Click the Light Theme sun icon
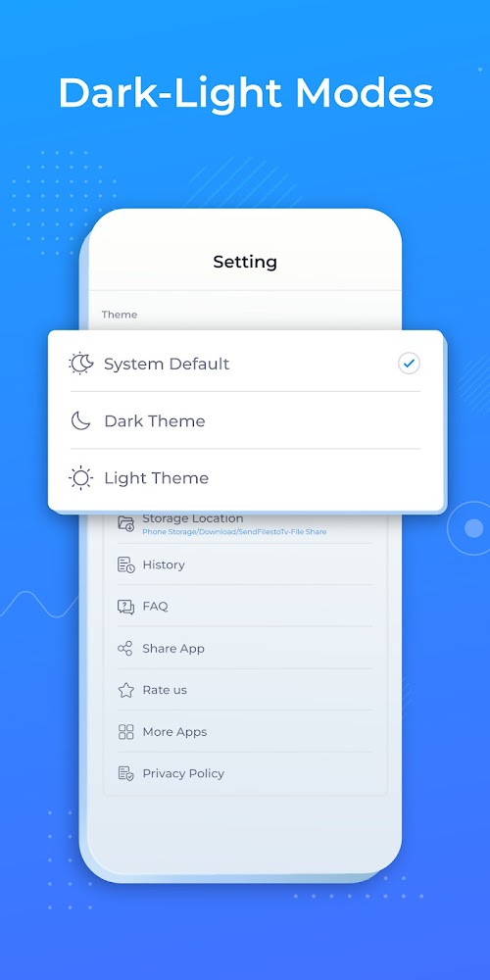This screenshot has width=490, height=980. [81, 478]
